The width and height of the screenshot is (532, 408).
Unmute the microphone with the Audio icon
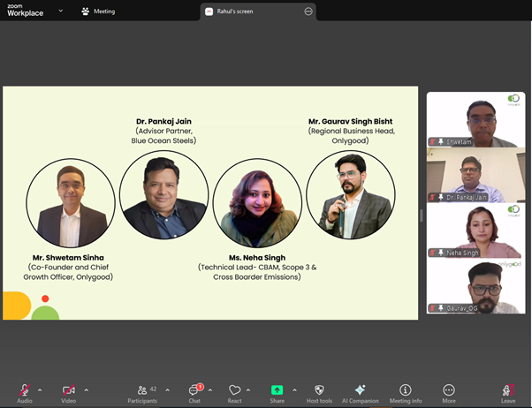pyautogui.click(x=25, y=390)
